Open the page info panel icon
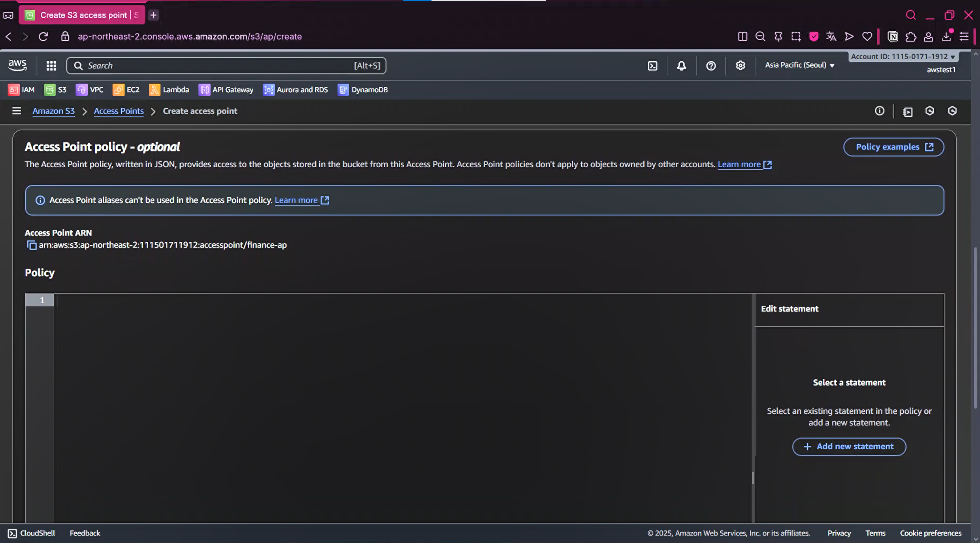 (879, 111)
